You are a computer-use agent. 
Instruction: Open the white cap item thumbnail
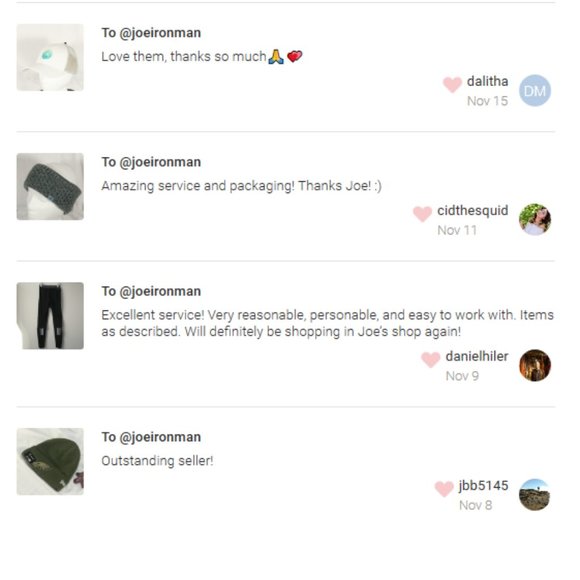(x=50, y=57)
